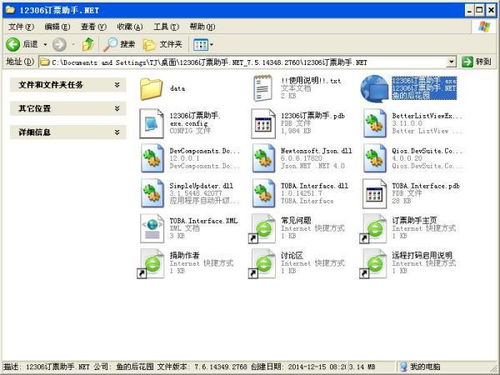Toggle the 文件夹 folders pane
This screenshot has height=375, width=500.
click(x=163, y=44)
